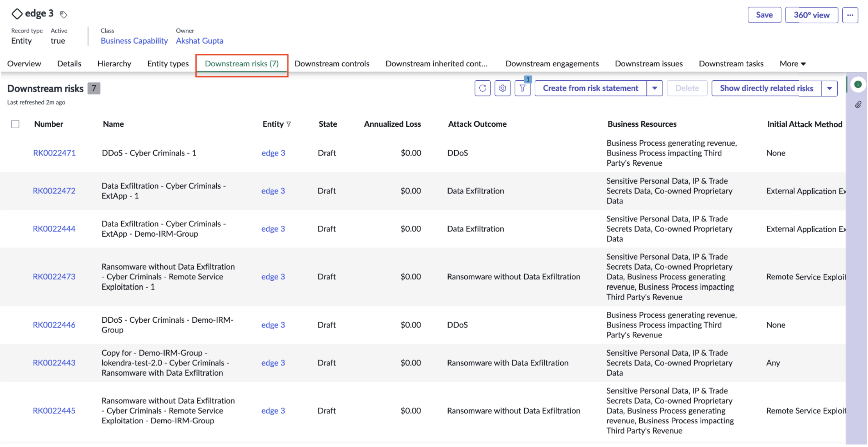Sort by the Name column header
The image size is (868, 447).
point(113,124)
